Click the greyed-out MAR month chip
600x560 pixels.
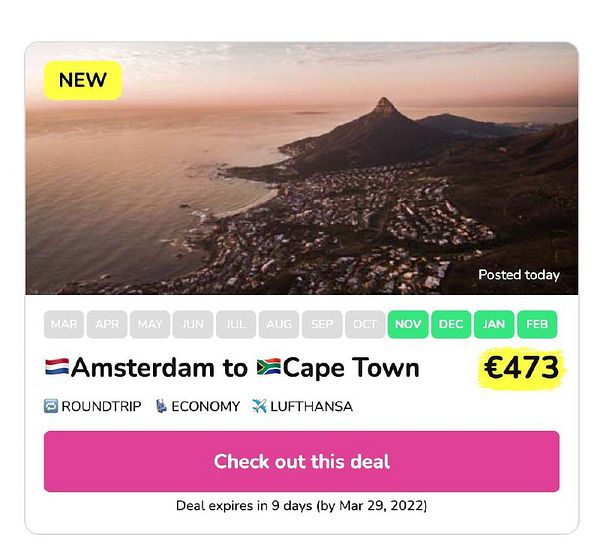pos(64,324)
